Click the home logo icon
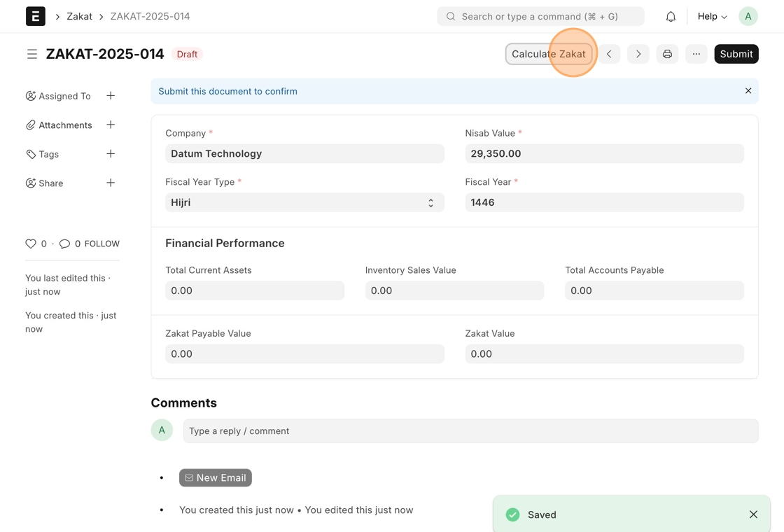Image resolution: width=784 pixels, height=532 pixels. [x=36, y=16]
